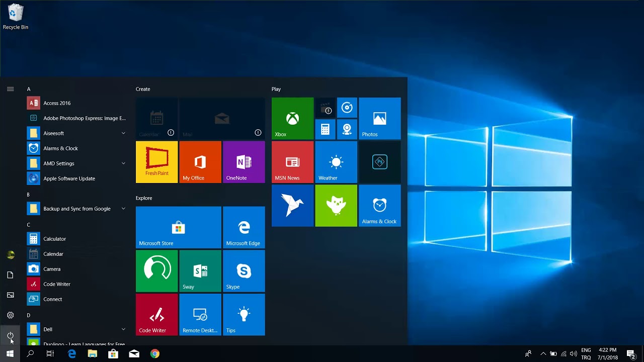Viewport: 644px width, 362px height.
Task: Open the OneNote tile
Action: (x=244, y=162)
